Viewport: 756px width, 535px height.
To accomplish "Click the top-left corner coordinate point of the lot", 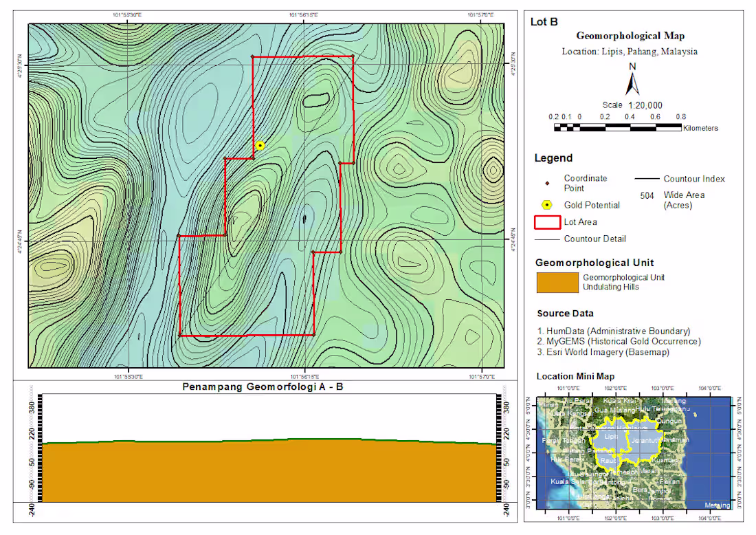I will pyautogui.click(x=253, y=57).
